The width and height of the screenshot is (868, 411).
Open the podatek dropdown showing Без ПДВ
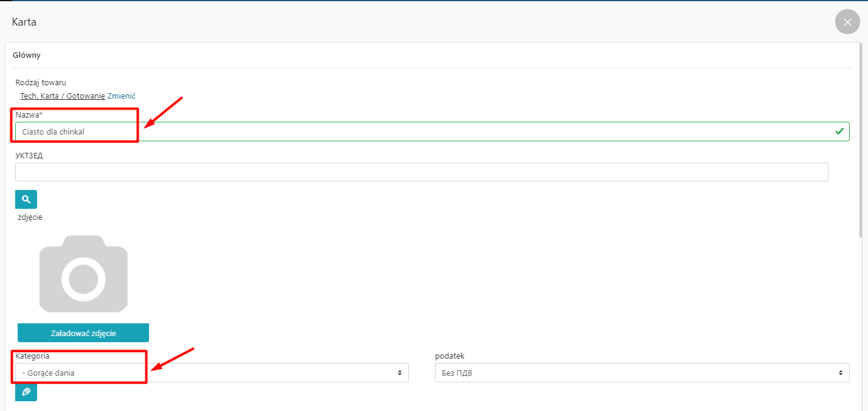(642, 373)
